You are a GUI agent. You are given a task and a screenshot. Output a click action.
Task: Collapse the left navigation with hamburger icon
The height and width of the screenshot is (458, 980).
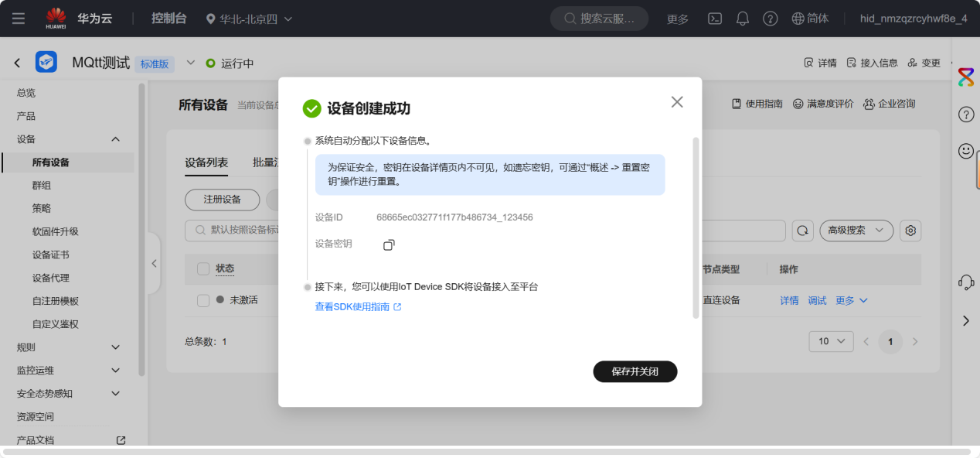18,18
